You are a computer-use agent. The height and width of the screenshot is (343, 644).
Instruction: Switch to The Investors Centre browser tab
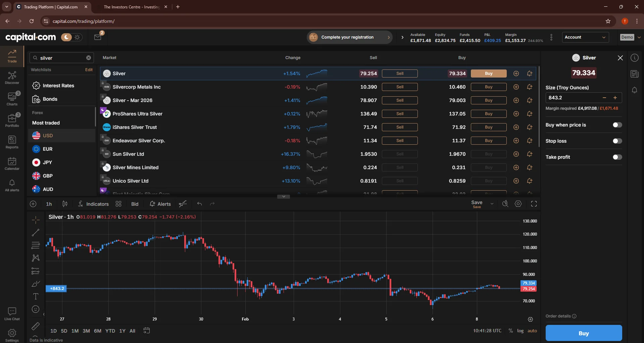131,7
